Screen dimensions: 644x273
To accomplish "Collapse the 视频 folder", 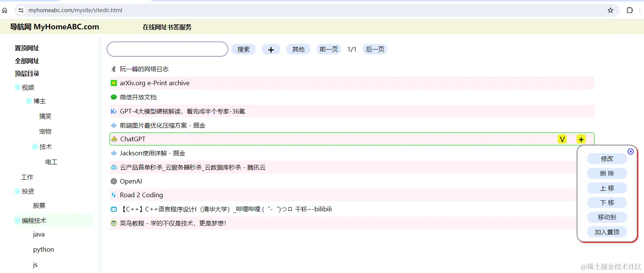I will 18,87.
